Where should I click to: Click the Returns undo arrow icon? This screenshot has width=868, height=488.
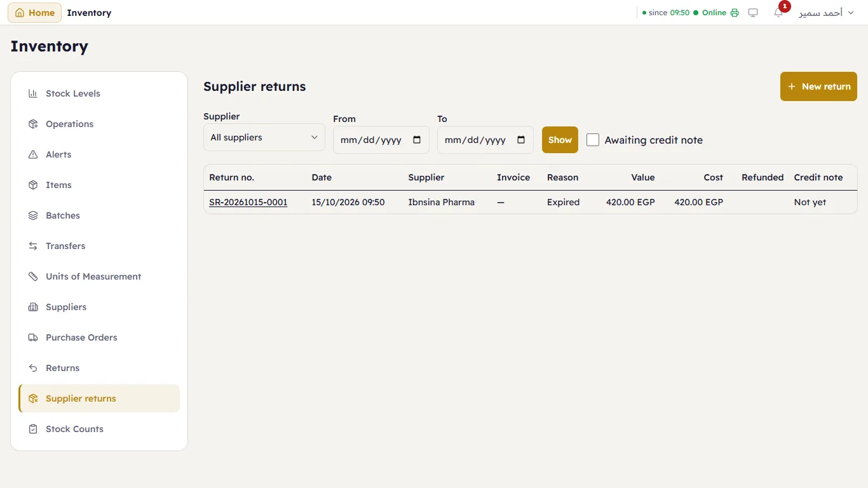33,368
